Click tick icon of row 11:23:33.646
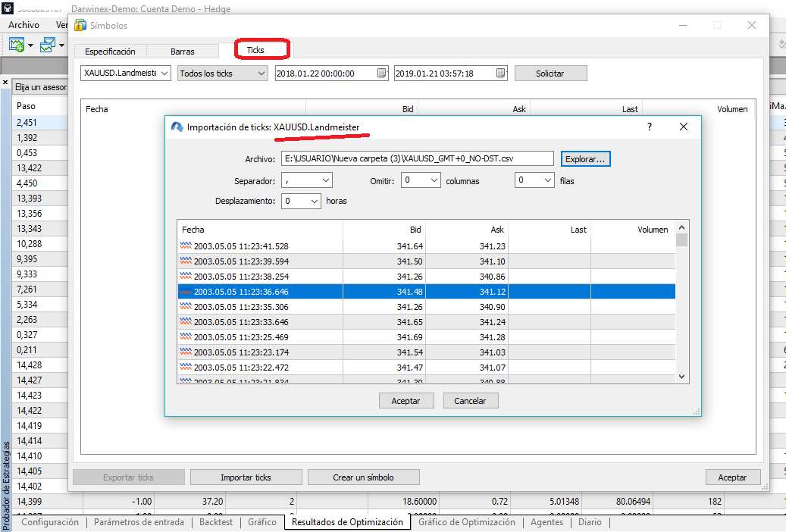Viewport: 786px width, 532px height. (186, 321)
